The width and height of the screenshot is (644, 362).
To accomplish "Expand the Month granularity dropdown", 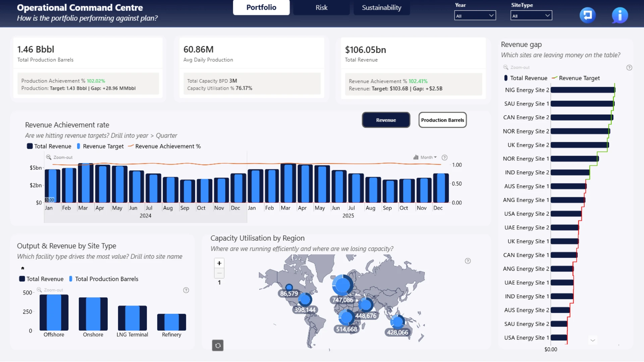I will pos(425,157).
